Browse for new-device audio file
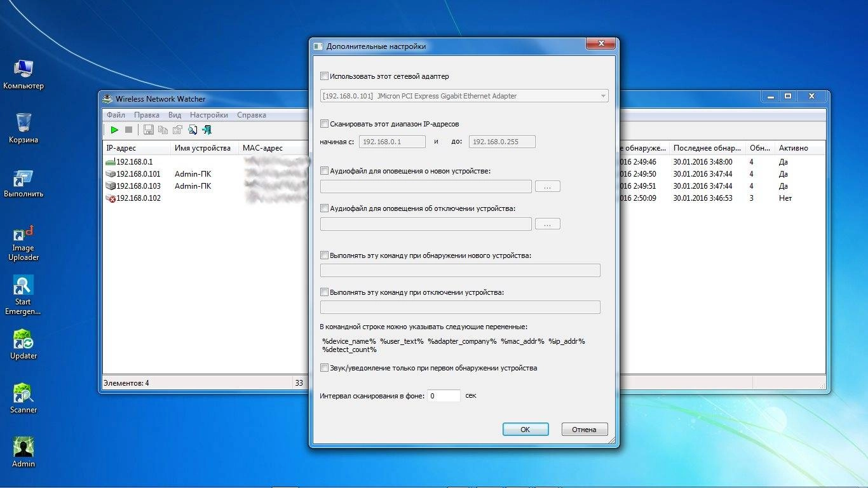Viewport: 868px width, 488px height. point(548,187)
